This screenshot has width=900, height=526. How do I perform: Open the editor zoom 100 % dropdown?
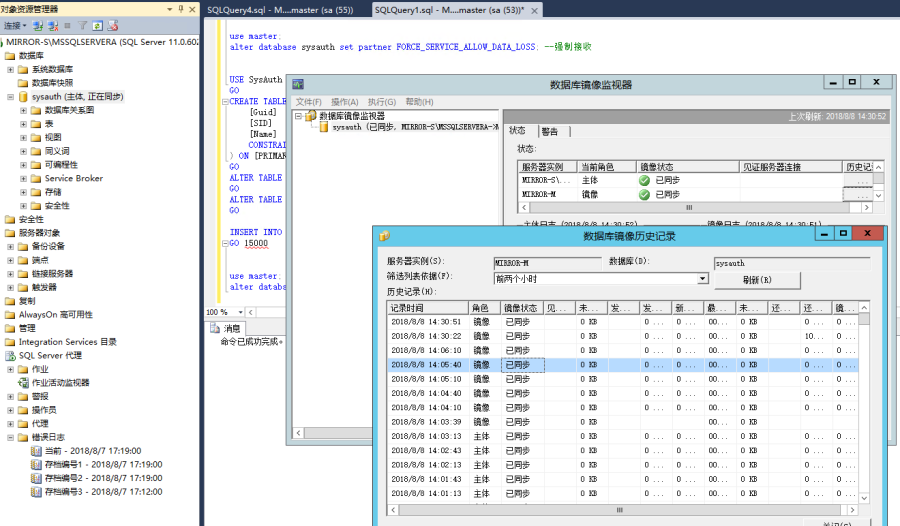pos(240,312)
